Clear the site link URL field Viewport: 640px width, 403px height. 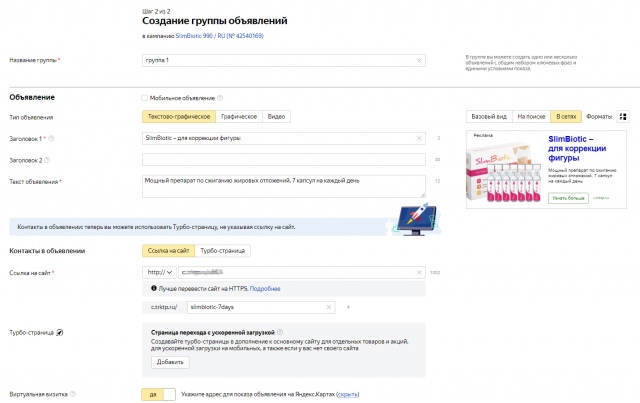click(x=419, y=272)
